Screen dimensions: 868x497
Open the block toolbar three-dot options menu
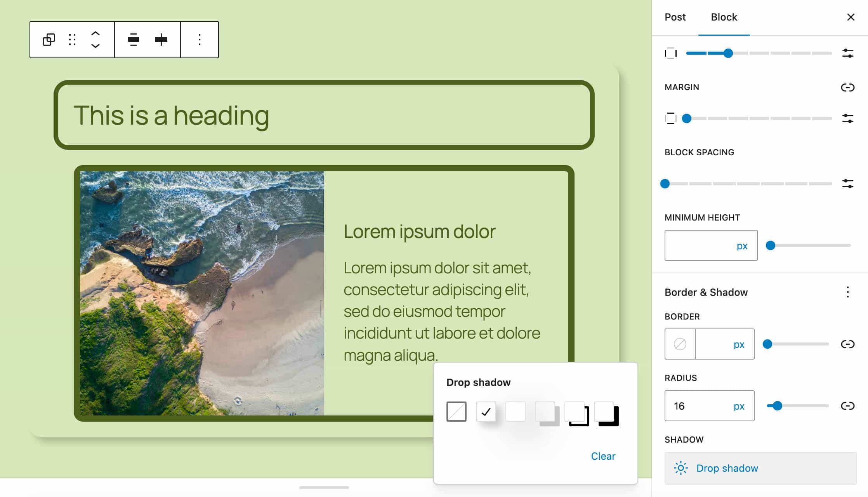pos(200,40)
